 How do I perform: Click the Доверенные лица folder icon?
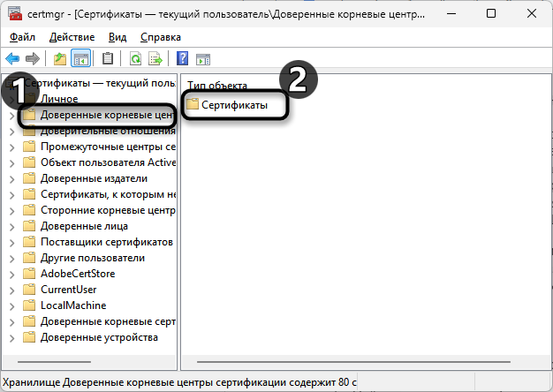tap(29, 226)
